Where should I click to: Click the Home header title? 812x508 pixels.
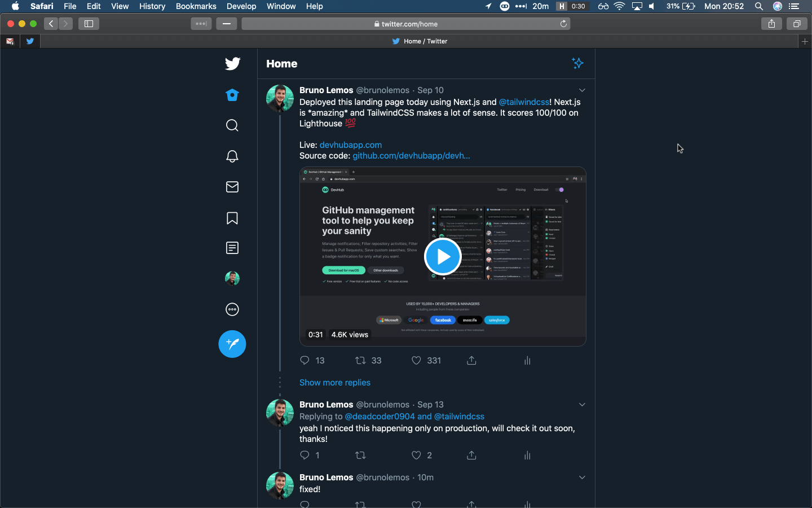click(x=282, y=64)
